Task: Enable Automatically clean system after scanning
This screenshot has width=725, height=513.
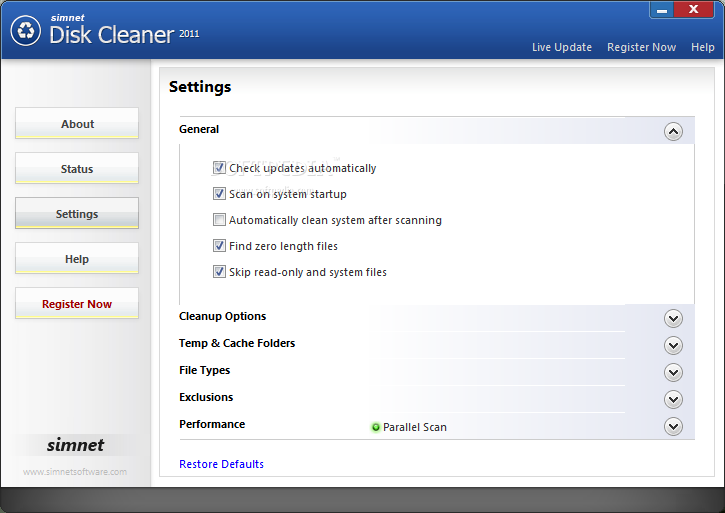Action: click(x=219, y=219)
